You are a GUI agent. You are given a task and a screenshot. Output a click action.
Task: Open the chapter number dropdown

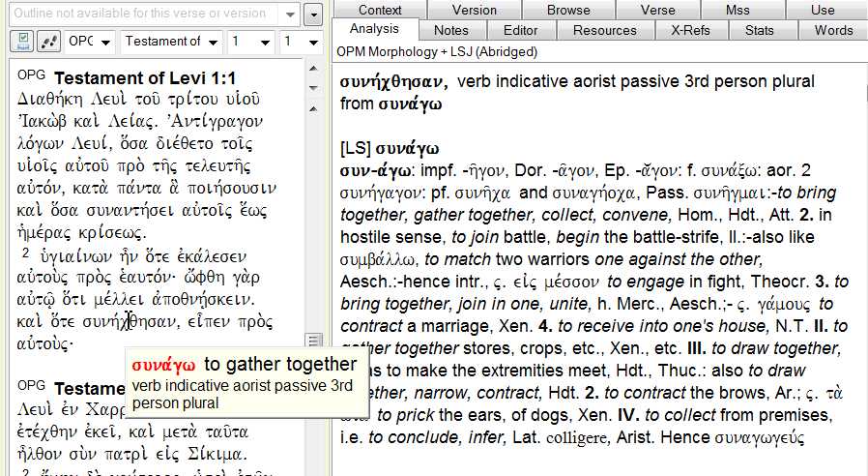click(x=250, y=42)
